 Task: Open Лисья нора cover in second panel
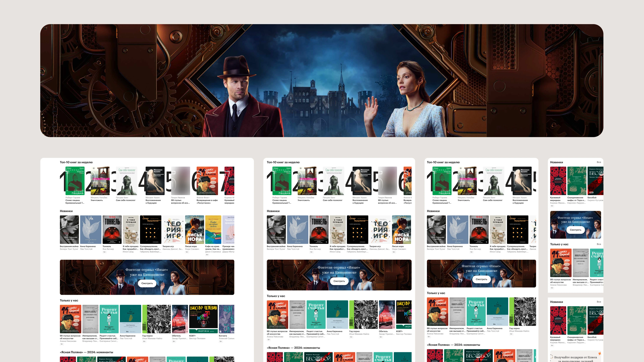(401, 230)
